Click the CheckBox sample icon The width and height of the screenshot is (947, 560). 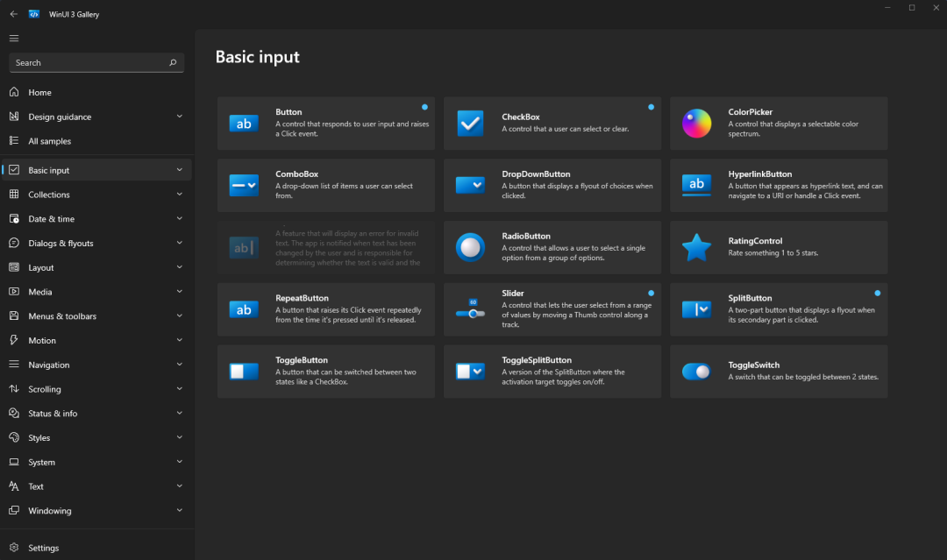tap(470, 124)
